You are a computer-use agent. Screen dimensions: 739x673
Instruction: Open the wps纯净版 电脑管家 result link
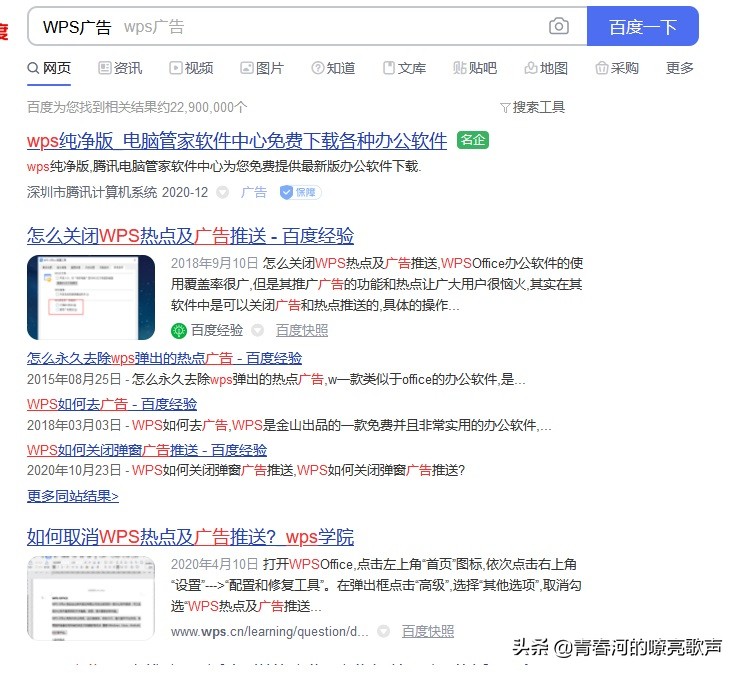pos(237,141)
